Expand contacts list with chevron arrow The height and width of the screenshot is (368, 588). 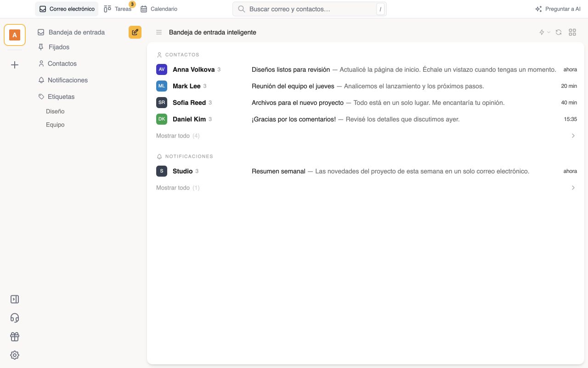(x=573, y=136)
